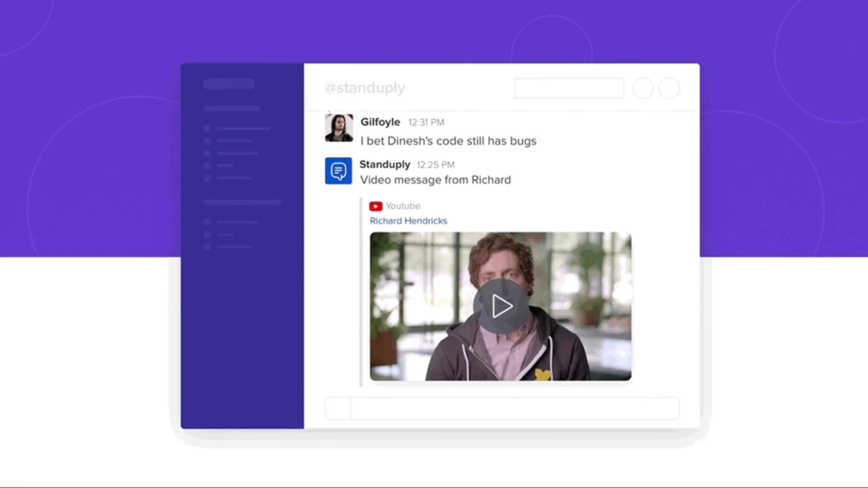Screen dimensions: 868x488
Task: Play the Richard Hendricks video
Action: pos(501,306)
